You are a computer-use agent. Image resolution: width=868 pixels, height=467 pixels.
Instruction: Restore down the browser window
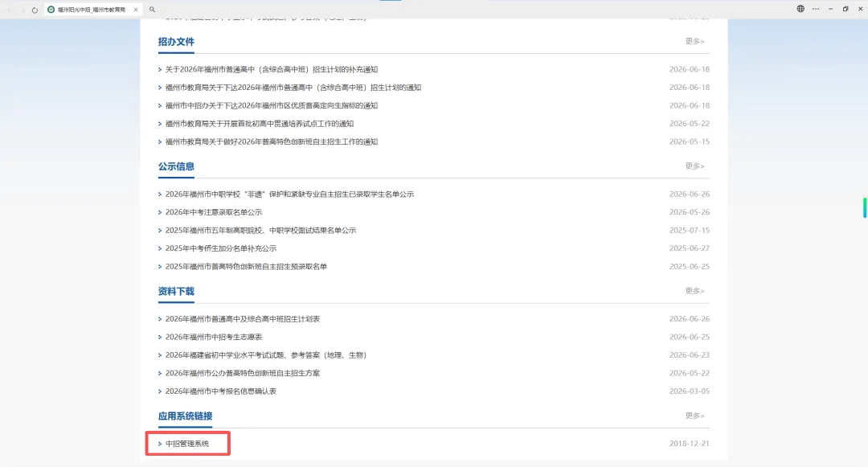(x=845, y=9)
